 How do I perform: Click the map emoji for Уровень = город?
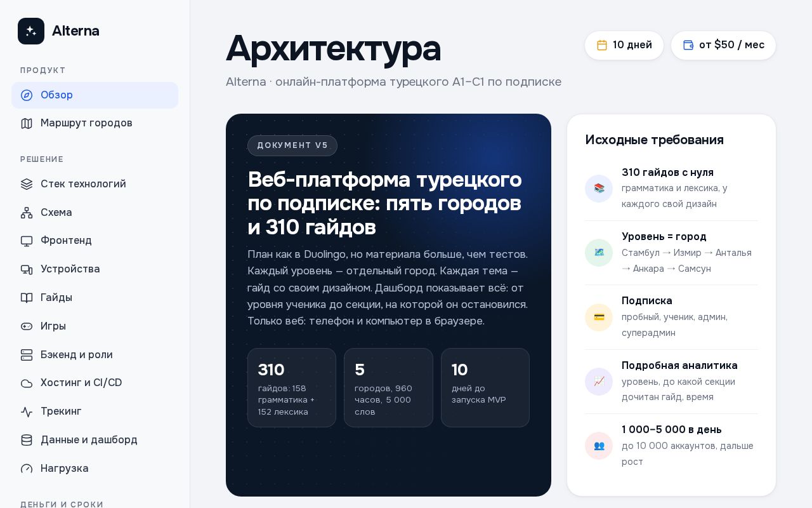(599, 253)
